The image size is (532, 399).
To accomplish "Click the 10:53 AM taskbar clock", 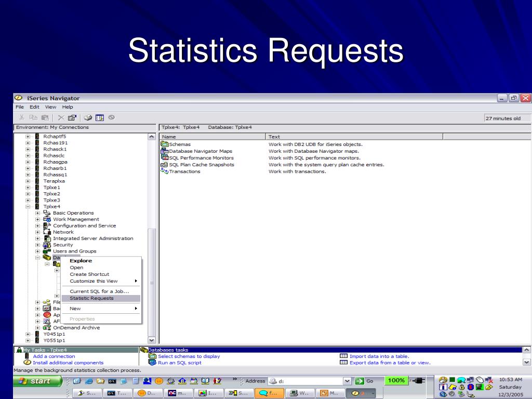I will [x=511, y=379].
